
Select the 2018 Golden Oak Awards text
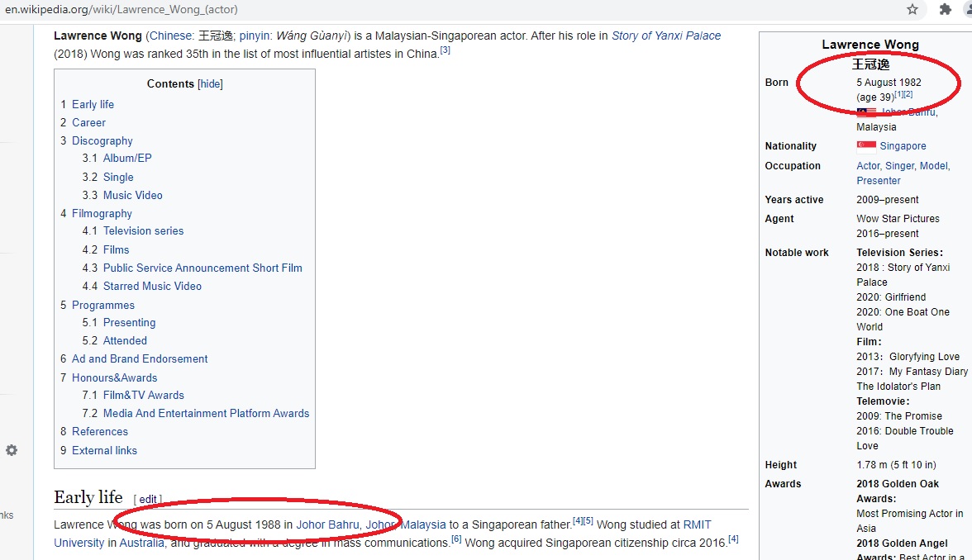pyautogui.click(x=898, y=491)
